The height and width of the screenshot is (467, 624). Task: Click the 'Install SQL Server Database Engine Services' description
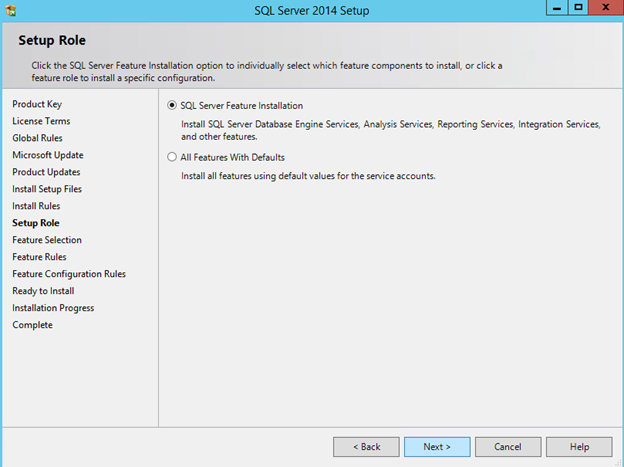[x=390, y=130]
